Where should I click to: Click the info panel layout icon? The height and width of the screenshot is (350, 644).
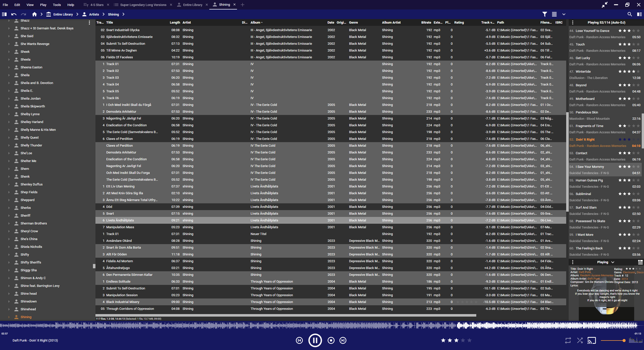[x=640, y=262]
